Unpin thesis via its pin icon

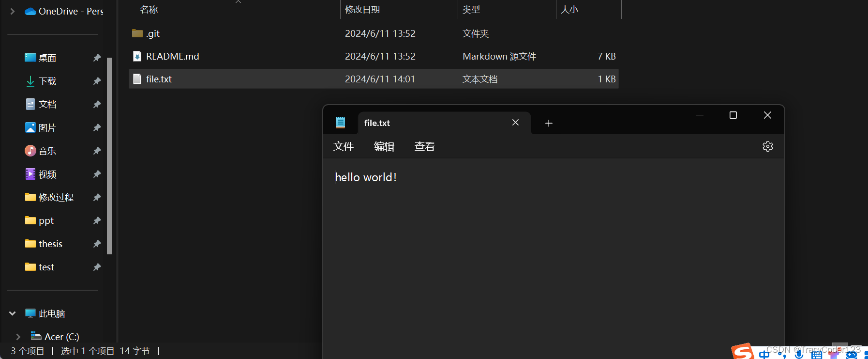point(97,244)
